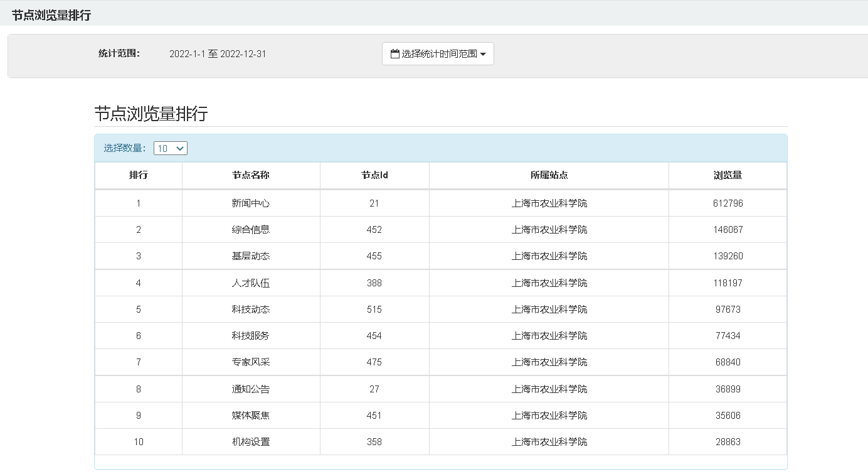Screen dimensions: 868x474
Task: Click the 节点名称 column header
Action: point(251,175)
